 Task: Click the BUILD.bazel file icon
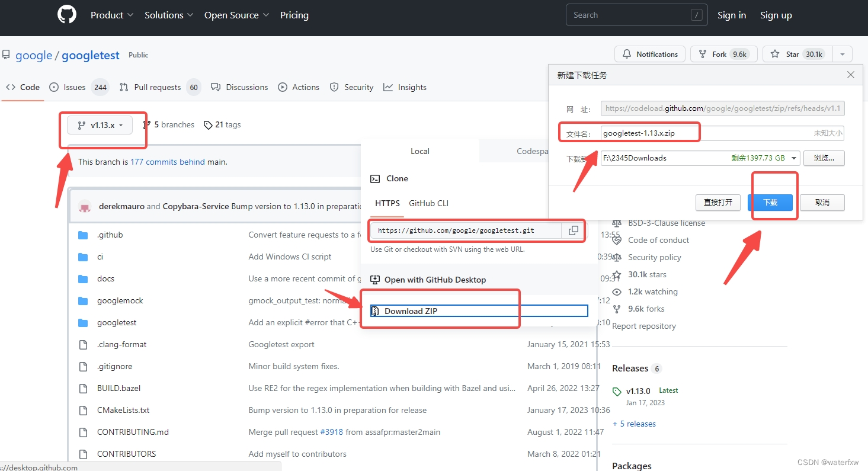83,389
